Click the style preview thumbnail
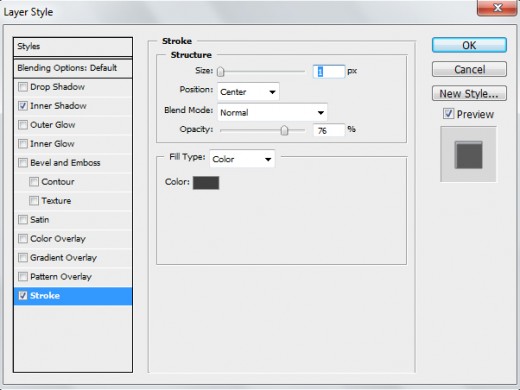Viewport: 520px width, 390px height. (x=468, y=154)
